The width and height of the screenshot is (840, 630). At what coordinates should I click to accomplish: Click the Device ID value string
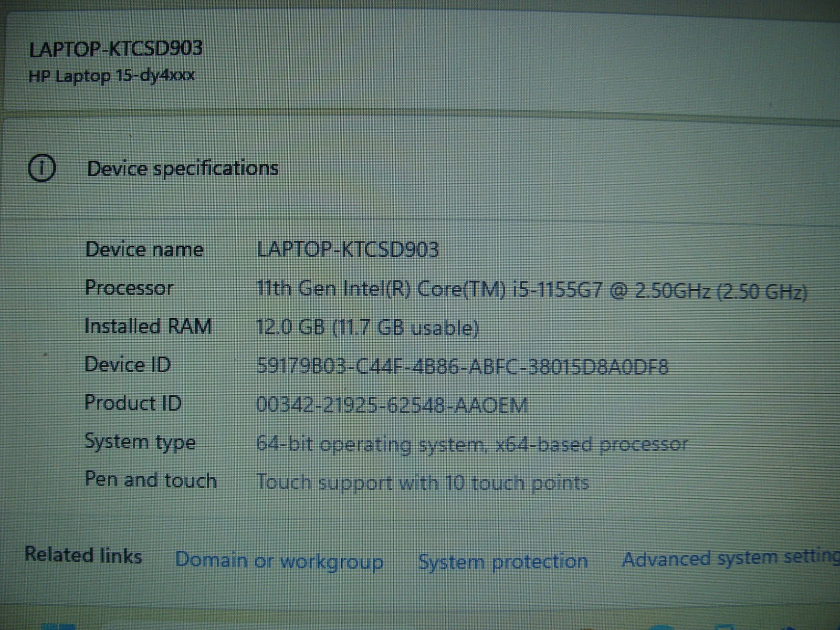pyautogui.click(x=462, y=366)
